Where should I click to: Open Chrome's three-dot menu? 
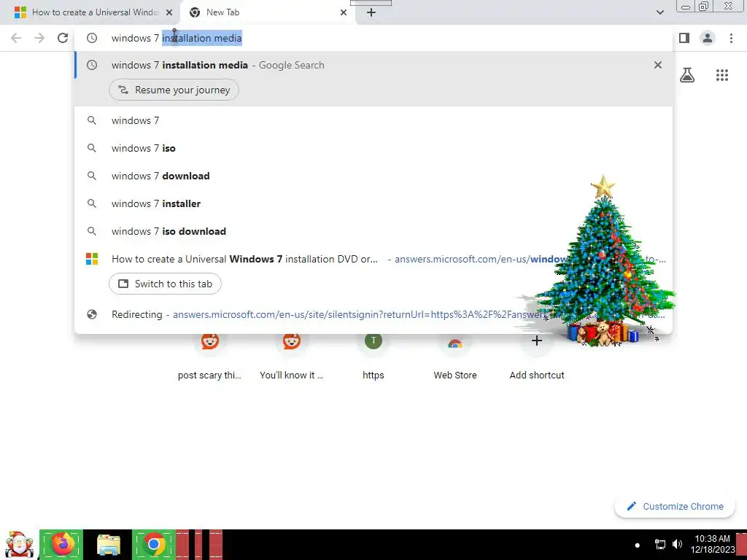[x=731, y=38]
